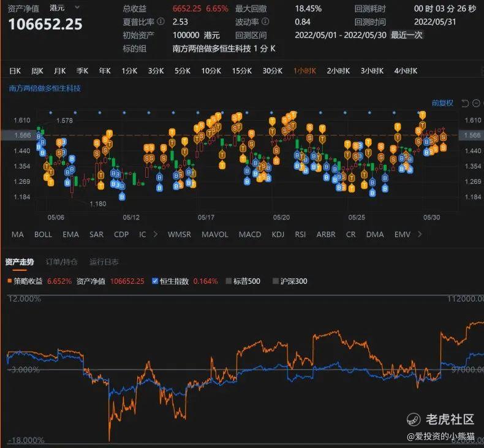
Task: Apply the MA indicator
Action: click(18, 235)
